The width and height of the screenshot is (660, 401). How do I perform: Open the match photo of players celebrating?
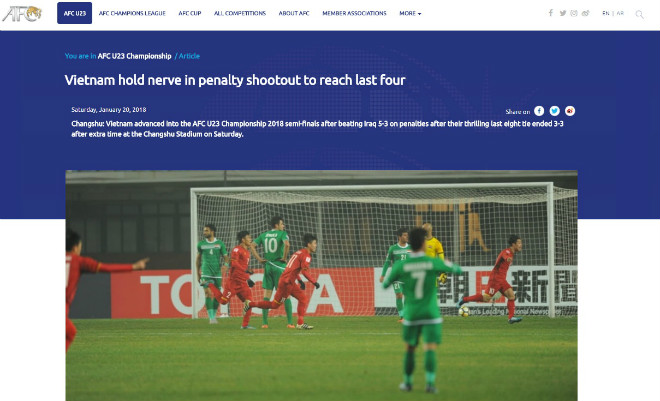point(322,285)
